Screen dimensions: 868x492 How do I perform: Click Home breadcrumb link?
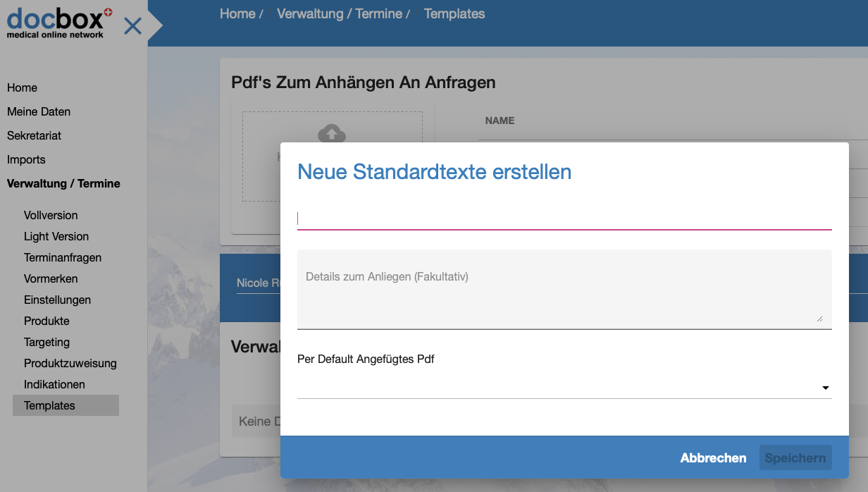tap(237, 14)
